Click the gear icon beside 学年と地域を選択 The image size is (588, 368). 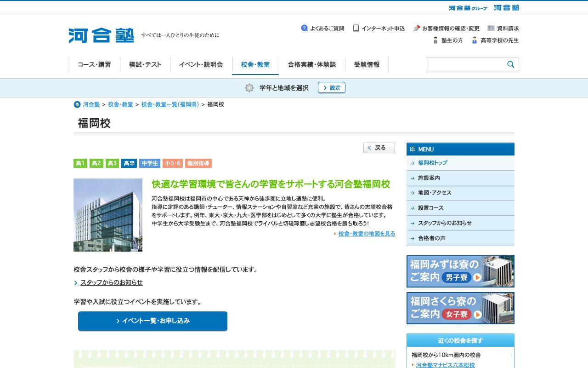pos(249,88)
